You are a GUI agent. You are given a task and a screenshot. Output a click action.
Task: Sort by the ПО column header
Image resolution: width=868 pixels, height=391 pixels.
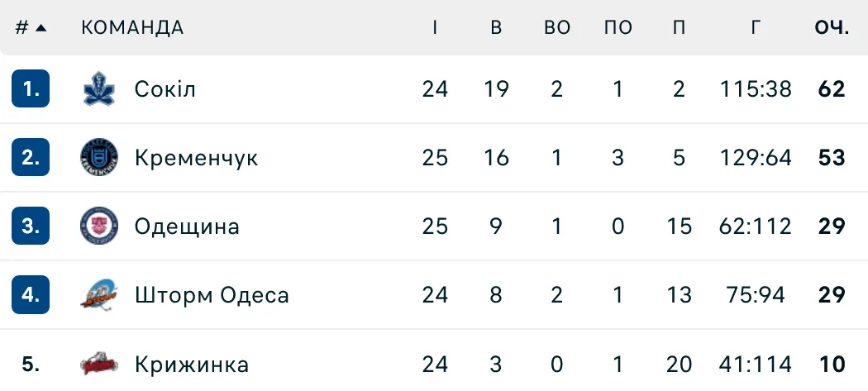coord(618,27)
